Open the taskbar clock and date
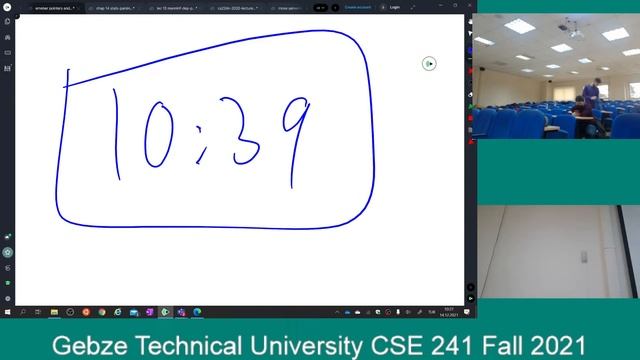Viewport: 640px width, 360px height. point(449,312)
